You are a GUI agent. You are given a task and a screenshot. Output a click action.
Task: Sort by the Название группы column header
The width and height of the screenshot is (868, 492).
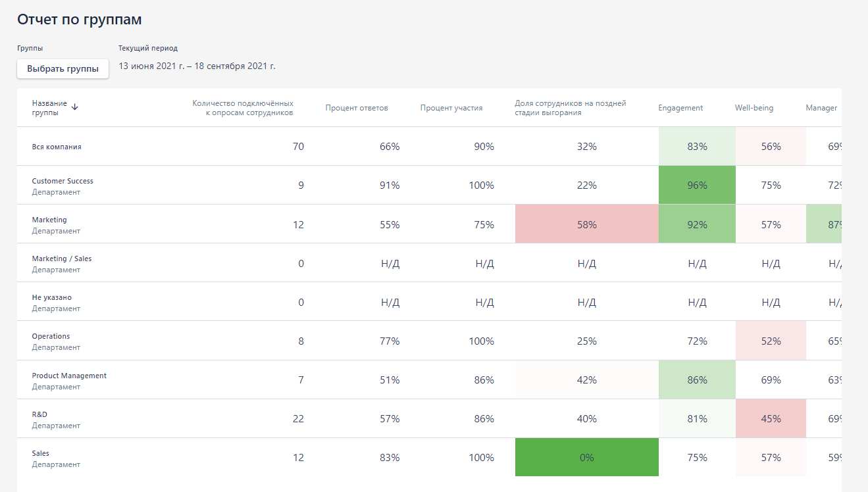[x=49, y=108]
